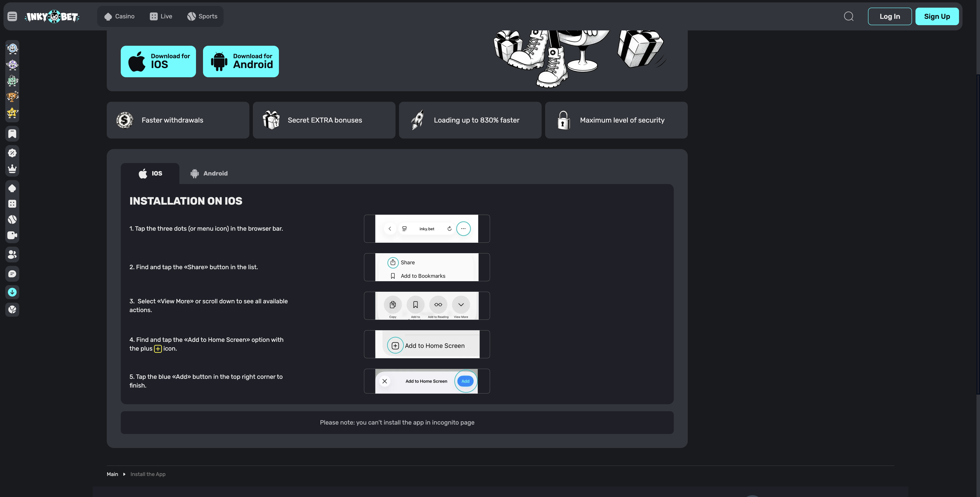The width and height of the screenshot is (980, 497).
Task: Open the chat bubble sidebar icon
Action: (x=12, y=274)
